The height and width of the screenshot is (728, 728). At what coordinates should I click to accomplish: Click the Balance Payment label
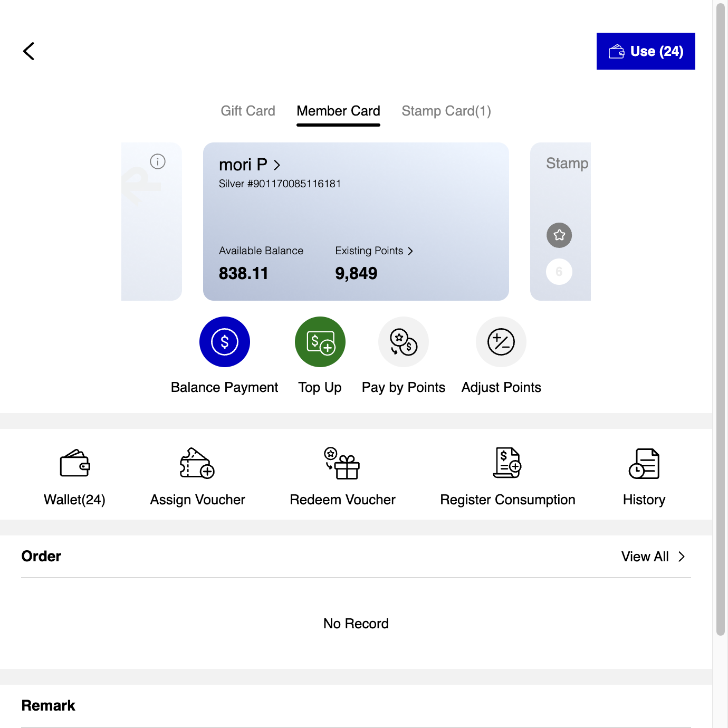point(225,387)
